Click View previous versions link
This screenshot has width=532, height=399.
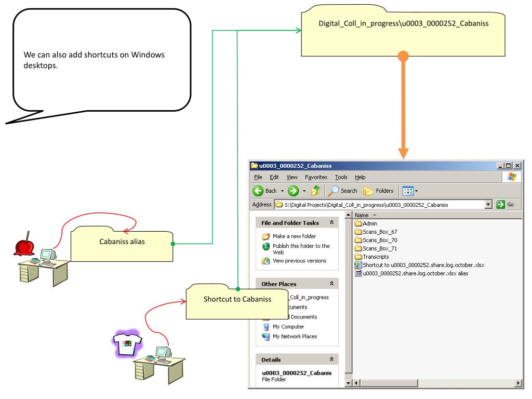click(300, 261)
